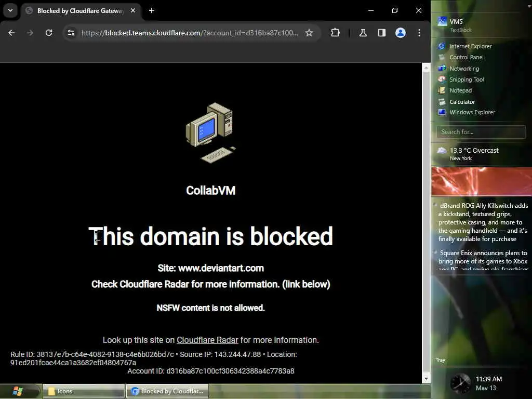Image resolution: width=532 pixels, height=399 pixels.
Task: Select the Blocked by Cloudflare taskbar button
Action: pyautogui.click(x=167, y=391)
